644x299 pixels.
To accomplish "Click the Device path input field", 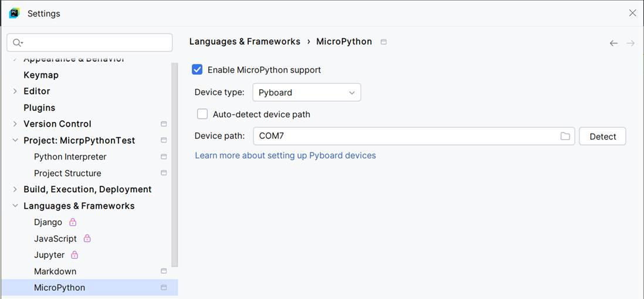I will tap(414, 137).
